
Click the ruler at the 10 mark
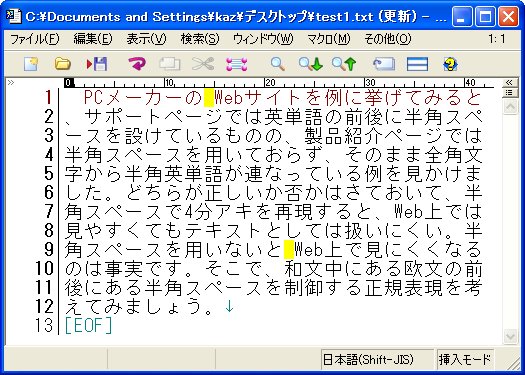tap(169, 83)
